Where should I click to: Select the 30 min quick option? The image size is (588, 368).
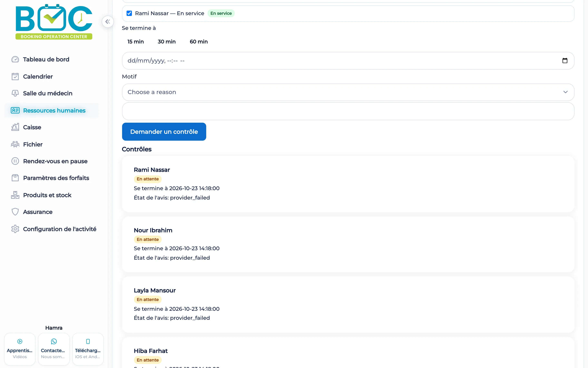tap(167, 42)
